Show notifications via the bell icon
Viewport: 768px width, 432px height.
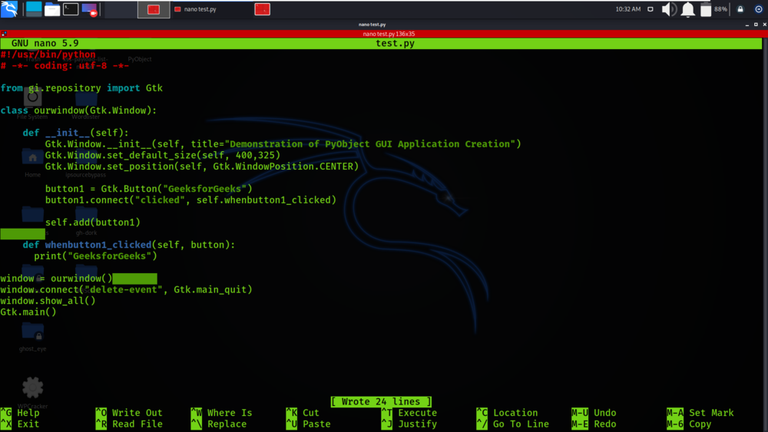(688, 9)
